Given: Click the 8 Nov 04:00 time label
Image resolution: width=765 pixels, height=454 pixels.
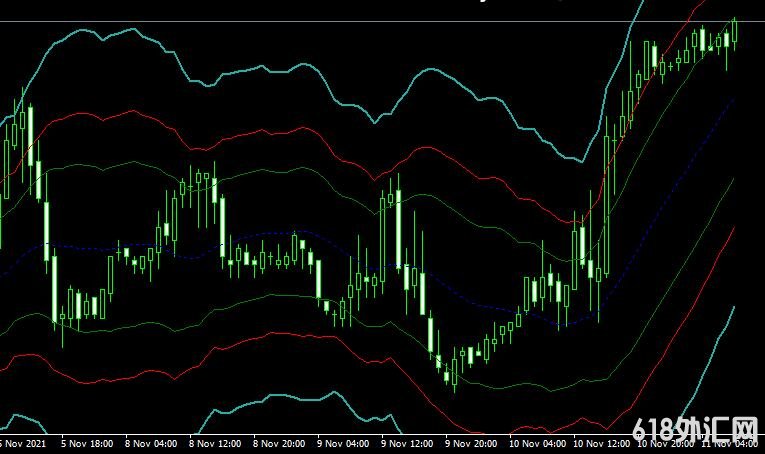Looking at the screenshot, I should tap(153, 443).
